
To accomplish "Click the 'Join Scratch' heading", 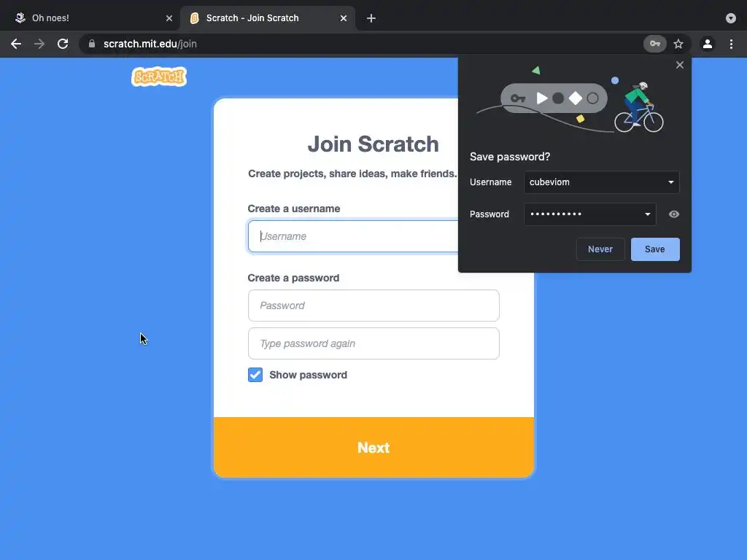I will pos(373,144).
